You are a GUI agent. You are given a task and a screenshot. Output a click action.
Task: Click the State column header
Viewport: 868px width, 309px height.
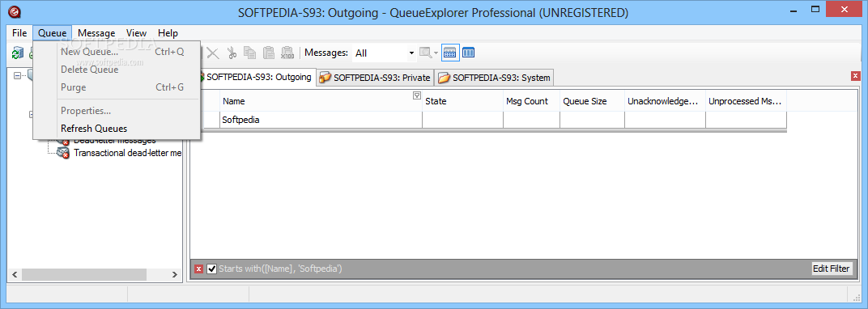(x=463, y=101)
